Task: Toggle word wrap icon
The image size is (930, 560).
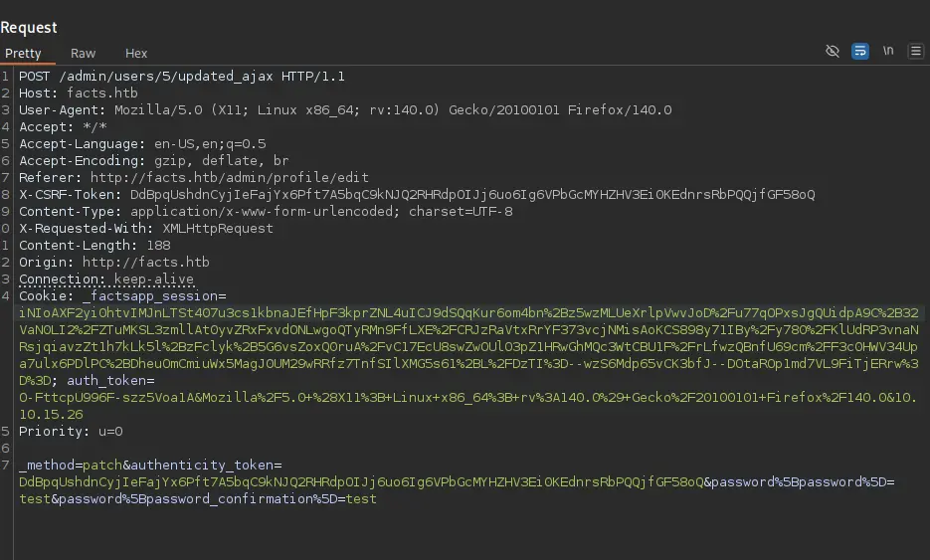Action: pos(860,51)
